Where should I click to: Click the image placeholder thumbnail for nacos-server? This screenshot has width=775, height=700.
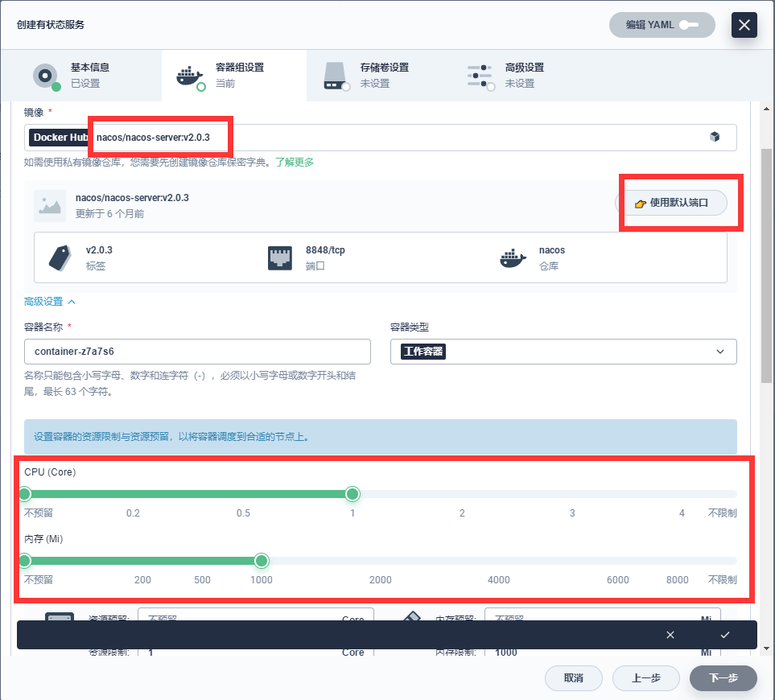pos(50,205)
